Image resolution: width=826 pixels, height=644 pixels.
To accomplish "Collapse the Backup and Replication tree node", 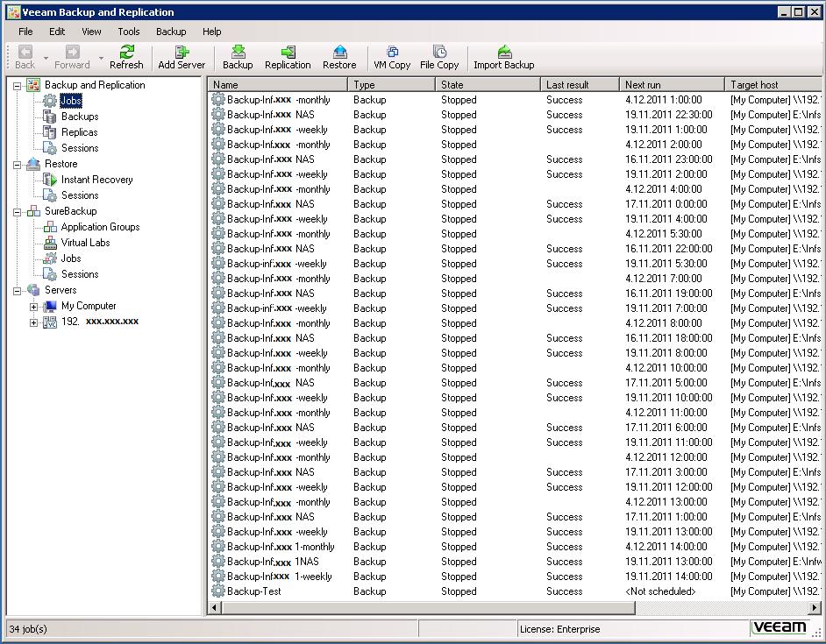I will tap(17, 86).
